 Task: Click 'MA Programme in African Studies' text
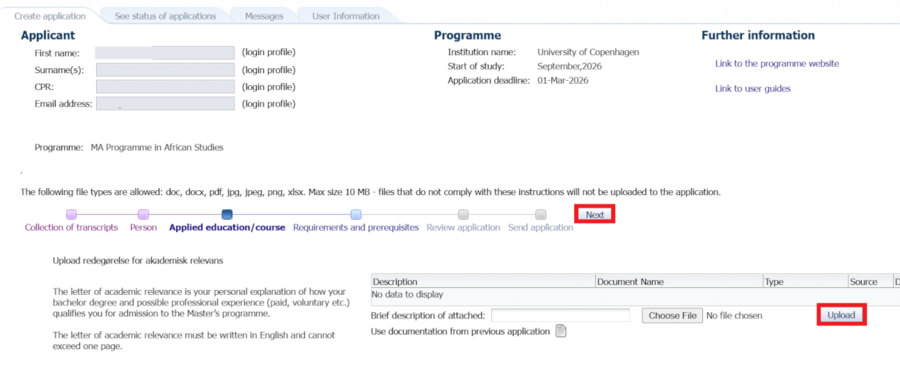[x=157, y=147]
